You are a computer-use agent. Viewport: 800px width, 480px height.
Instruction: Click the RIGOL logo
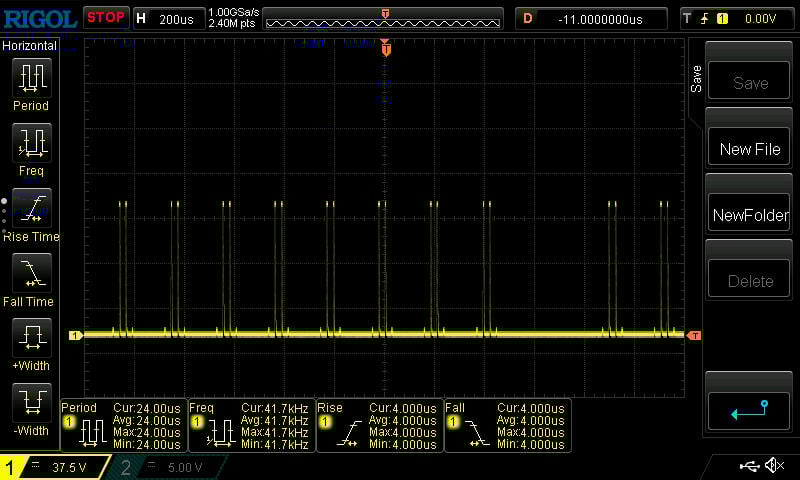[40, 19]
